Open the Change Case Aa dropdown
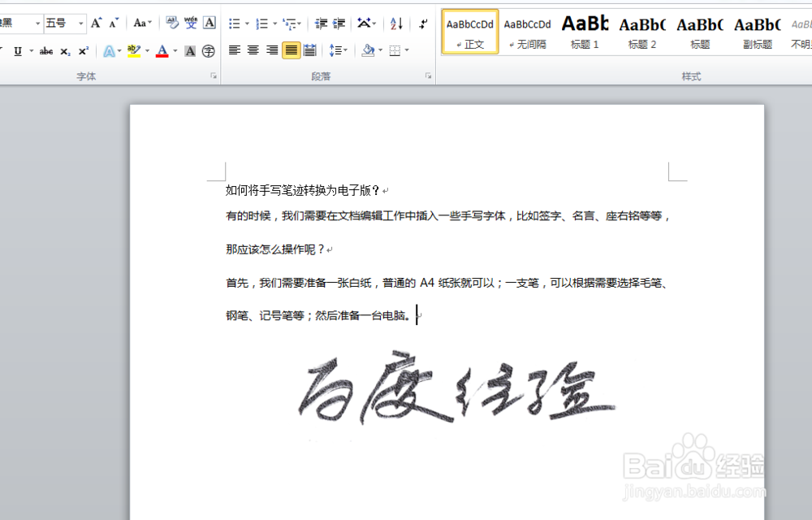 pos(142,23)
